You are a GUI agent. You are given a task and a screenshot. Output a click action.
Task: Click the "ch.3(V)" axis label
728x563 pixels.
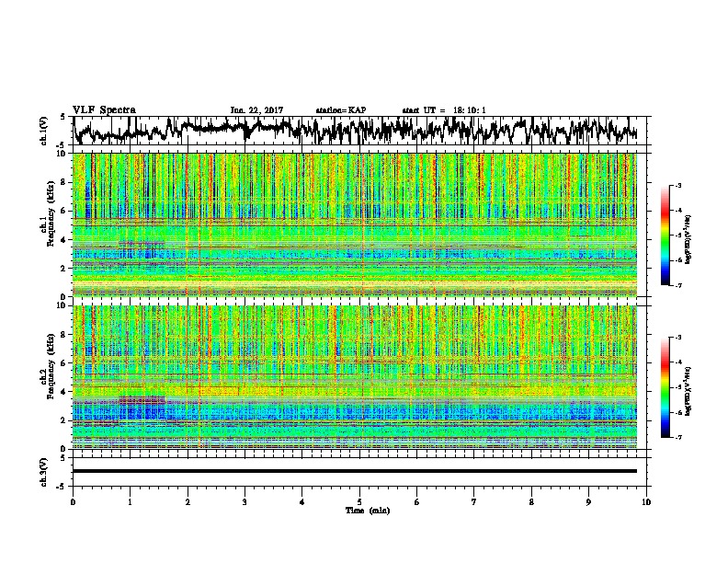[44, 473]
